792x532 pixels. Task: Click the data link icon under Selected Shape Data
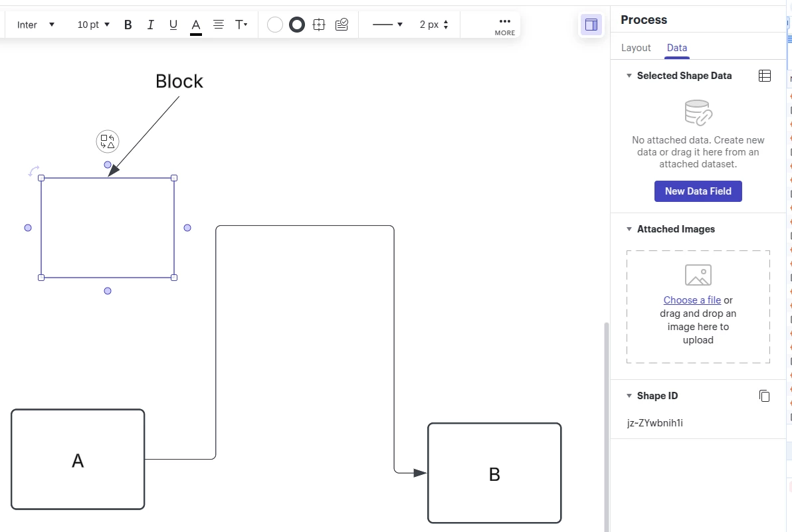coord(698,112)
